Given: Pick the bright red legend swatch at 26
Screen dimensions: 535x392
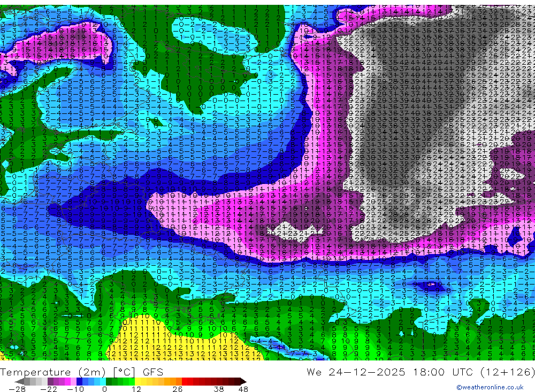Looking at the screenshot, I should point(185,382).
